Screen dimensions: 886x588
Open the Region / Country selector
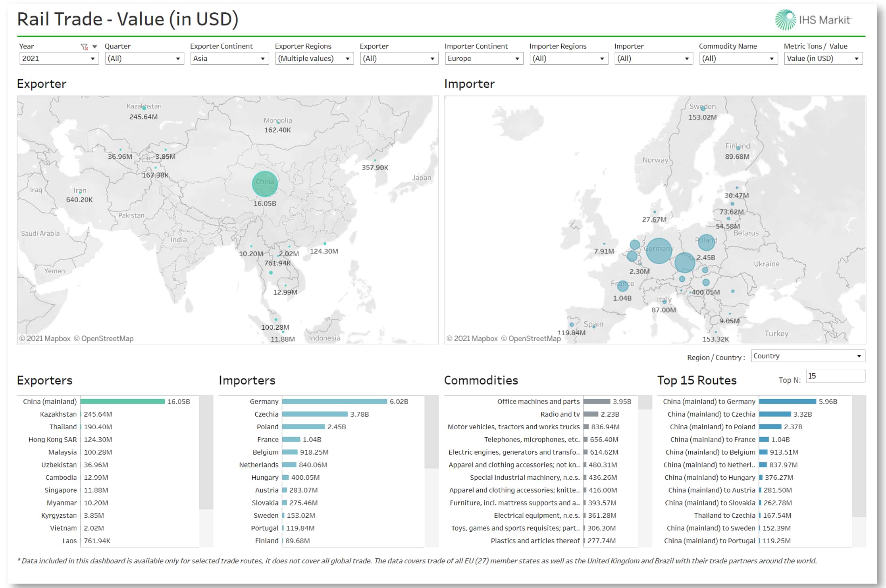tap(807, 356)
